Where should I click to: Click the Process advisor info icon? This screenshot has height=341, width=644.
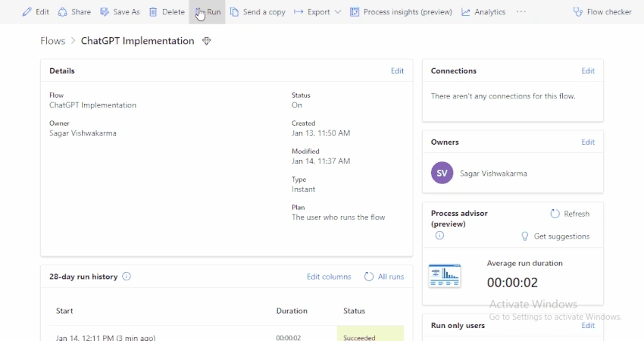tap(439, 236)
